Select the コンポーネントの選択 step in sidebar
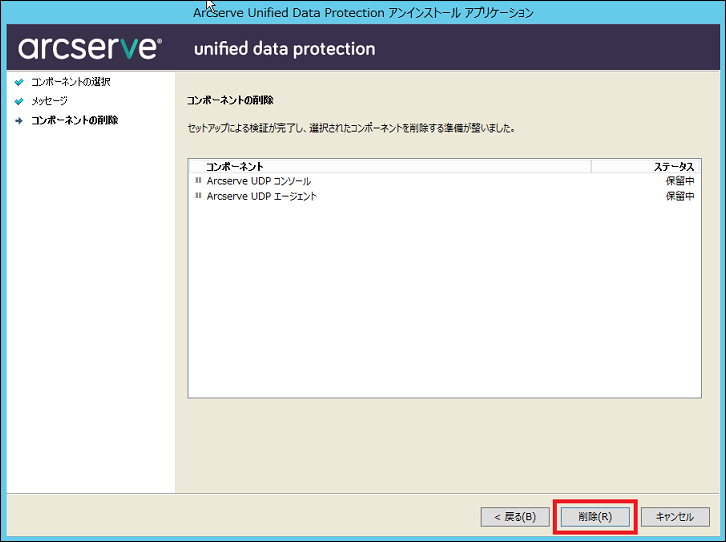Viewport: 726px width, 542px height. 70,82
